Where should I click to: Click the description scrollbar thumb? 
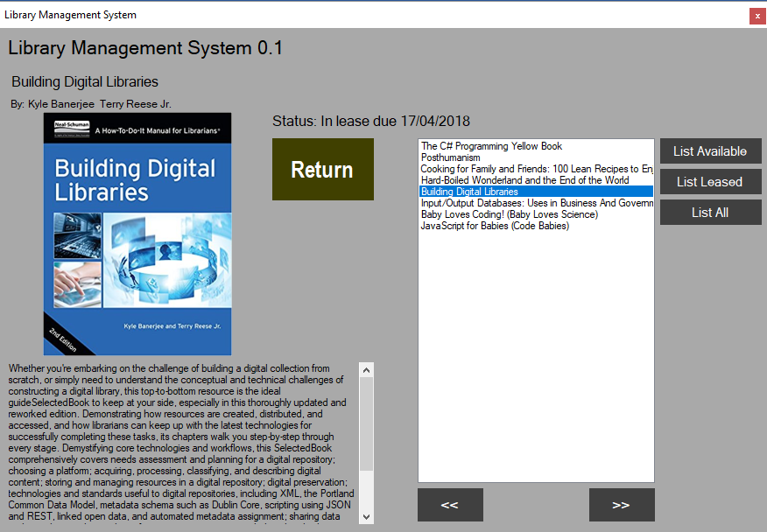366,423
